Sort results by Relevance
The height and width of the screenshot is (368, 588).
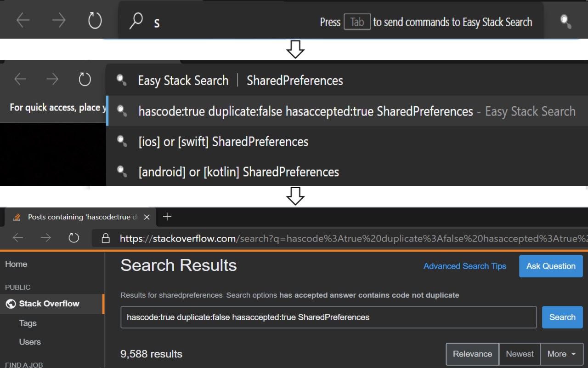[472, 354]
